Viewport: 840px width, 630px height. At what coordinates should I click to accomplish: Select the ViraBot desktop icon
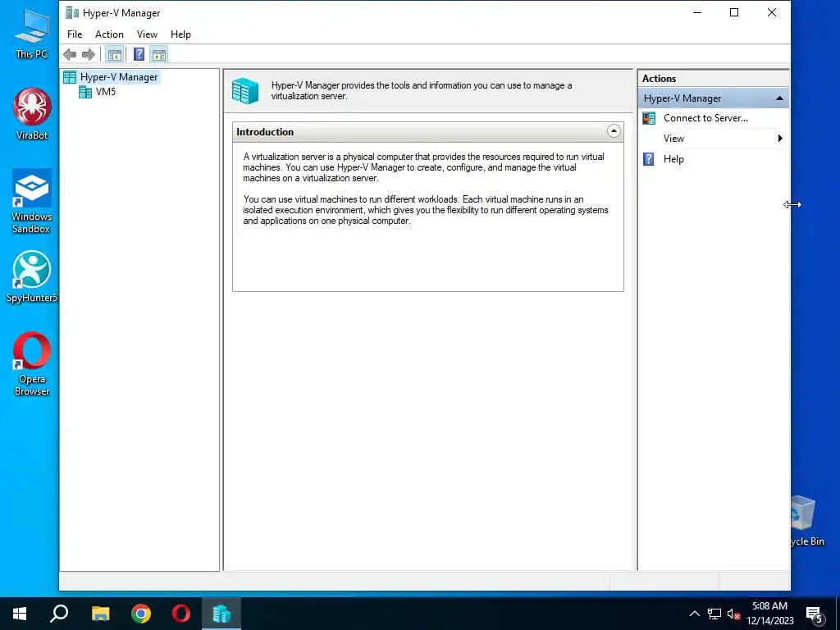[32, 113]
